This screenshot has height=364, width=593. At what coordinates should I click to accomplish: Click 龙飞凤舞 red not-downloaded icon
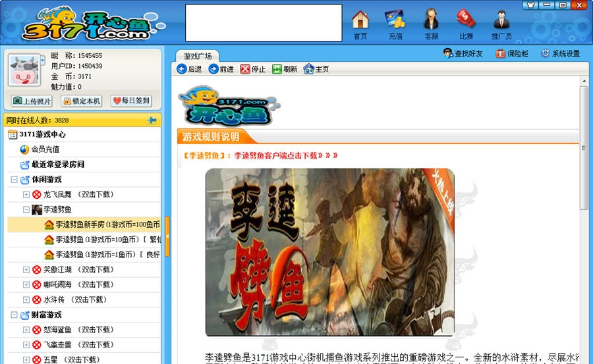pos(37,195)
